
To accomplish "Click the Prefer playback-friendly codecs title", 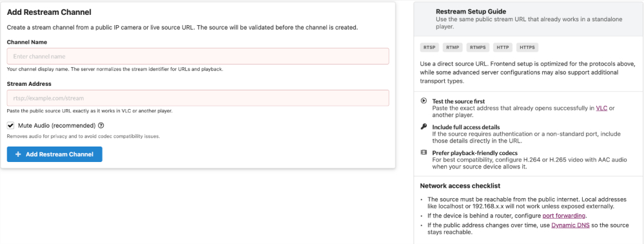I will (x=475, y=153).
